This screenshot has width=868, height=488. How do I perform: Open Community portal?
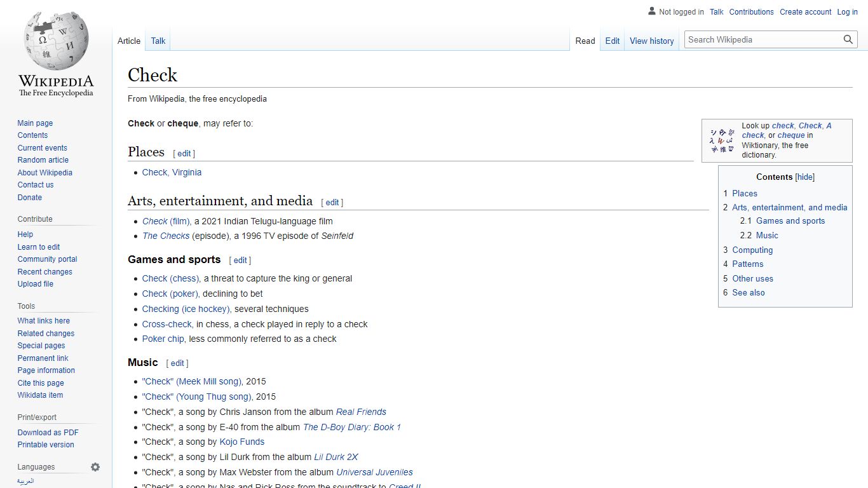tap(47, 259)
